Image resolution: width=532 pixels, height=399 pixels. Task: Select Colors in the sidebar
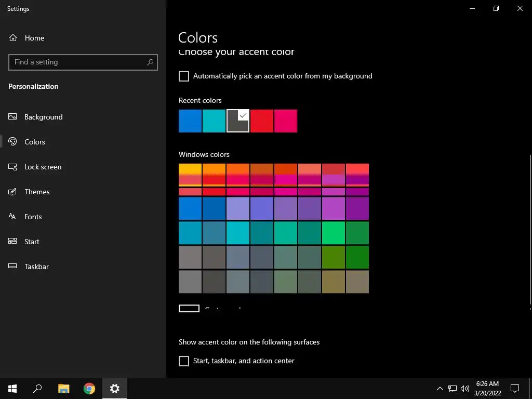(27, 142)
